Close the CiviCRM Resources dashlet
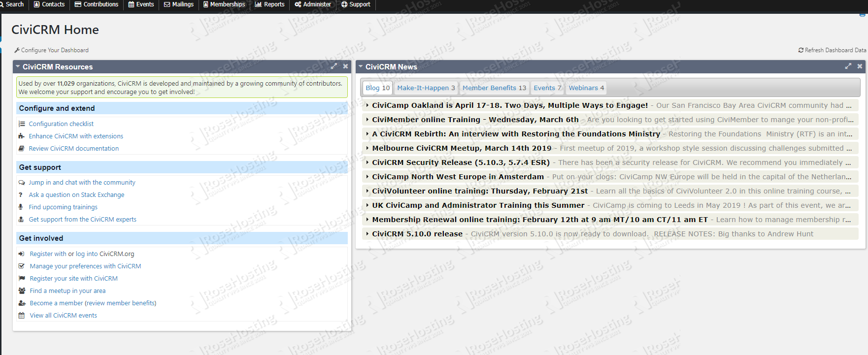Screen dimensions: 868x355 [345, 66]
